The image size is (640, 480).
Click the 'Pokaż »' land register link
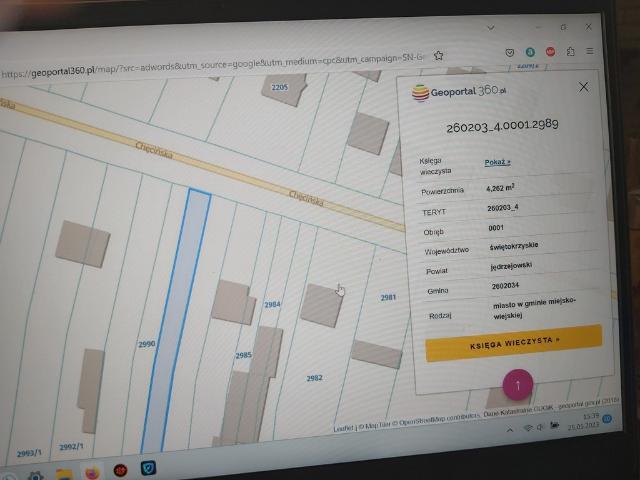(x=497, y=162)
